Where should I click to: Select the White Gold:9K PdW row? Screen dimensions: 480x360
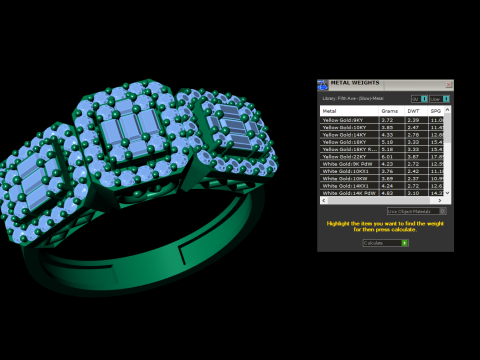[382, 164]
